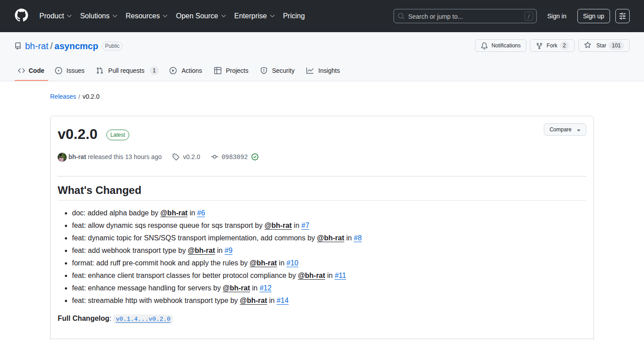Expand the Enterprise menu
Screen dimensions: 644x340
[x=254, y=16]
